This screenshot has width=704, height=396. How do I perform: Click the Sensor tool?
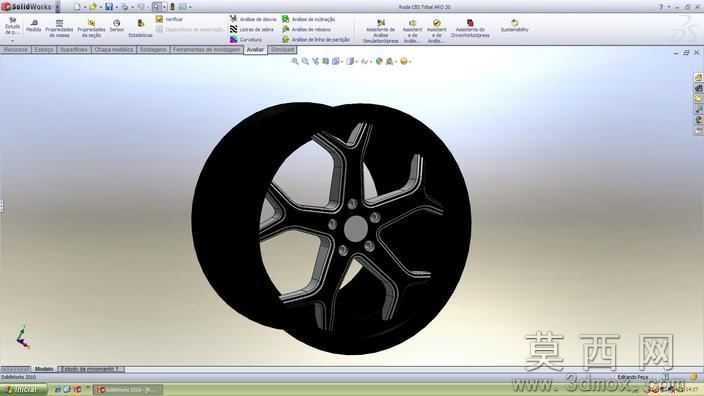[117, 26]
